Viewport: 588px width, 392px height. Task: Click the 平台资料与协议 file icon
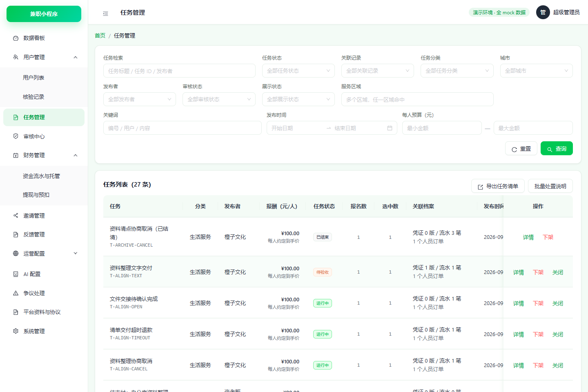click(16, 312)
